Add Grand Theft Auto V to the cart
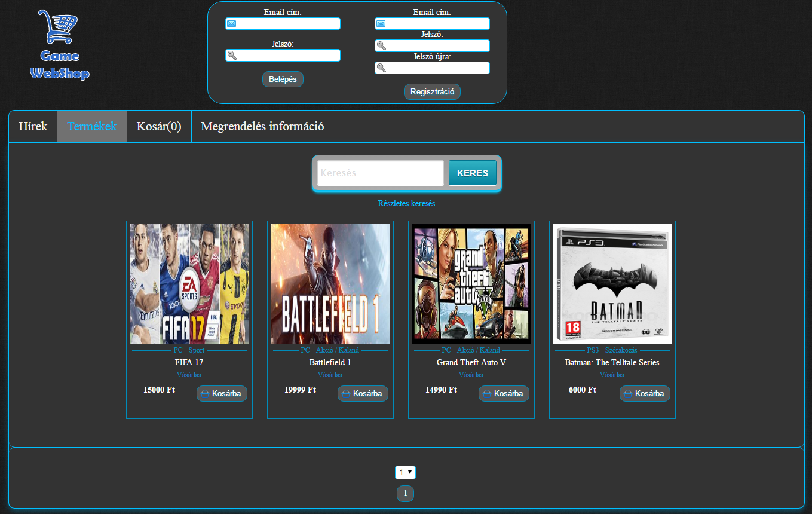 tap(504, 393)
